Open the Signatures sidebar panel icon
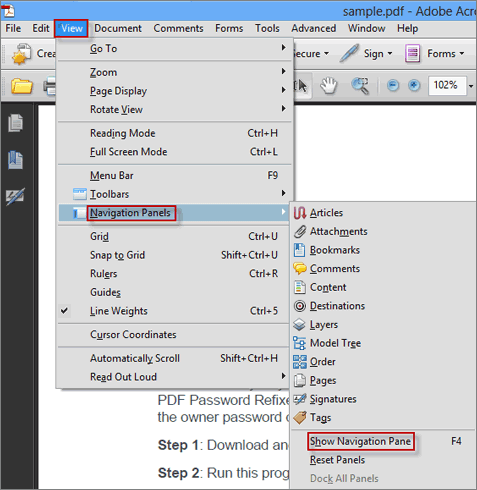Screen dimensions: 477x490 (15, 197)
